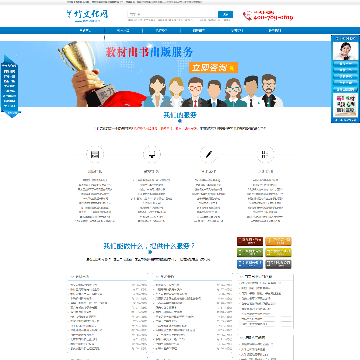Viewport: 360px width, 360px height.
Task: Click the dark red service button
Action: pos(250,241)
